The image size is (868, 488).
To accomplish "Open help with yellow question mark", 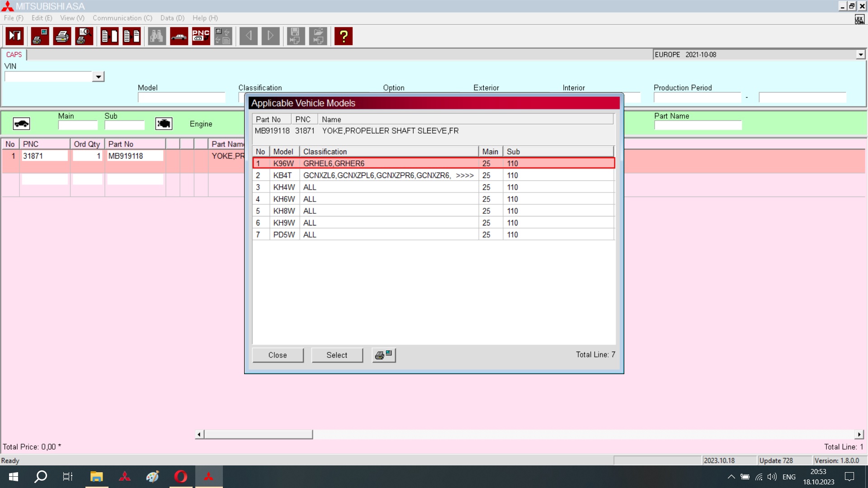I will pos(344,36).
